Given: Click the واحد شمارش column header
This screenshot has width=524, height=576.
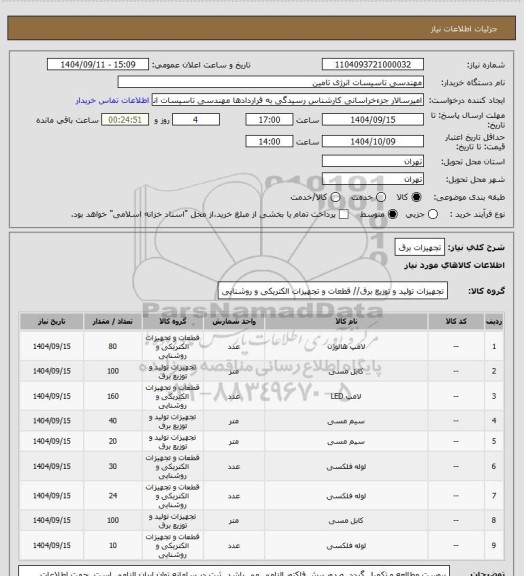Looking at the screenshot, I should pos(234,321).
